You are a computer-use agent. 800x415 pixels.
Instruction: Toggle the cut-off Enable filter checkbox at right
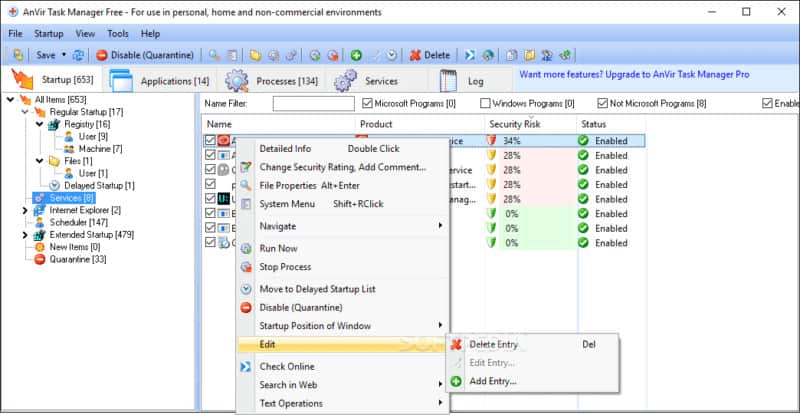tap(767, 104)
